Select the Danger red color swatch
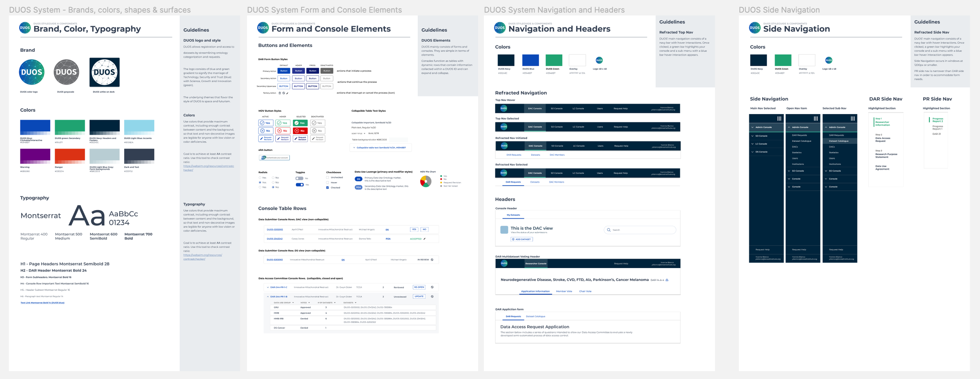 [70, 156]
